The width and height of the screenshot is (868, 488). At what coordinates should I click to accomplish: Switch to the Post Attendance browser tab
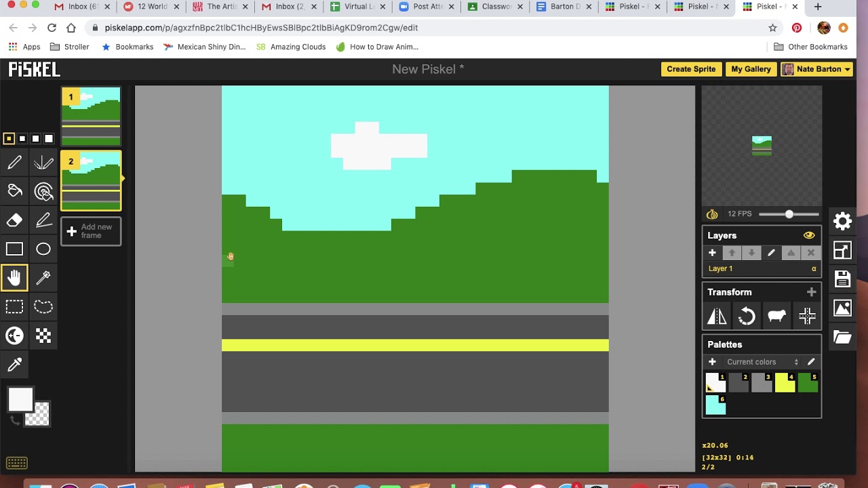pos(427,7)
